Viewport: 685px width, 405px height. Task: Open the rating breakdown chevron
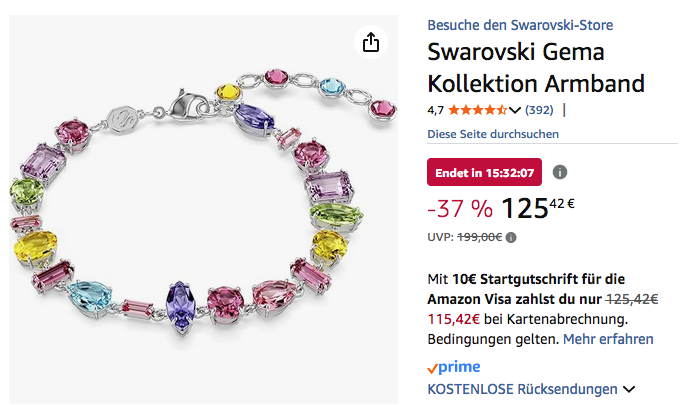tap(515, 110)
